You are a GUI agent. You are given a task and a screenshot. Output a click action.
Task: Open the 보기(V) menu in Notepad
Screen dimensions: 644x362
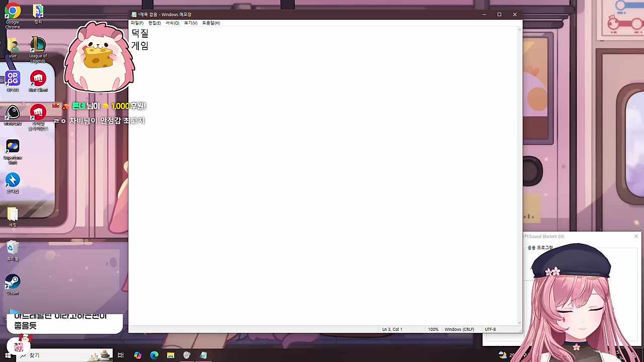[191, 23]
